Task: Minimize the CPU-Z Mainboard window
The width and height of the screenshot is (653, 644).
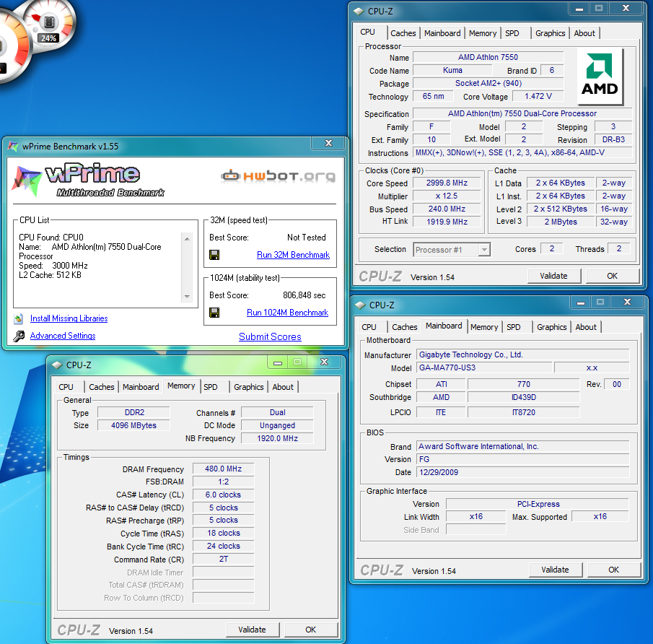Action: [x=581, y=303]
